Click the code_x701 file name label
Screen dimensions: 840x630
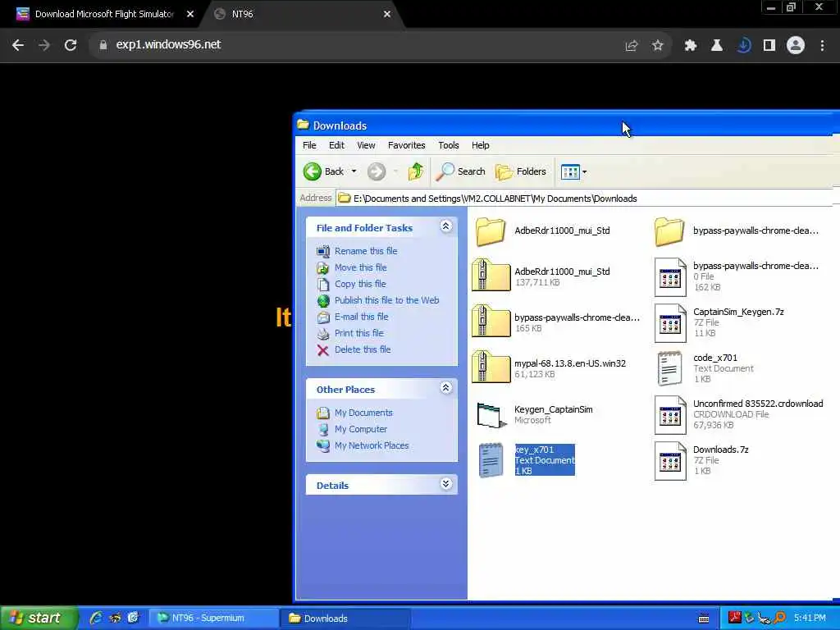coord(715,358)
